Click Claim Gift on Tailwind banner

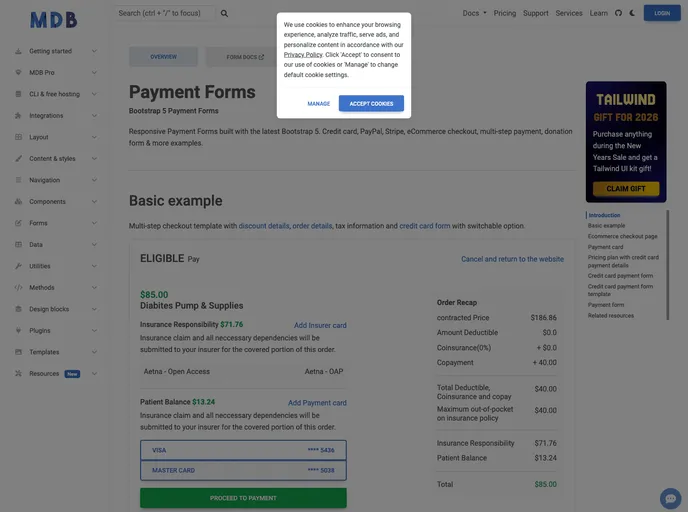point(626,189)
